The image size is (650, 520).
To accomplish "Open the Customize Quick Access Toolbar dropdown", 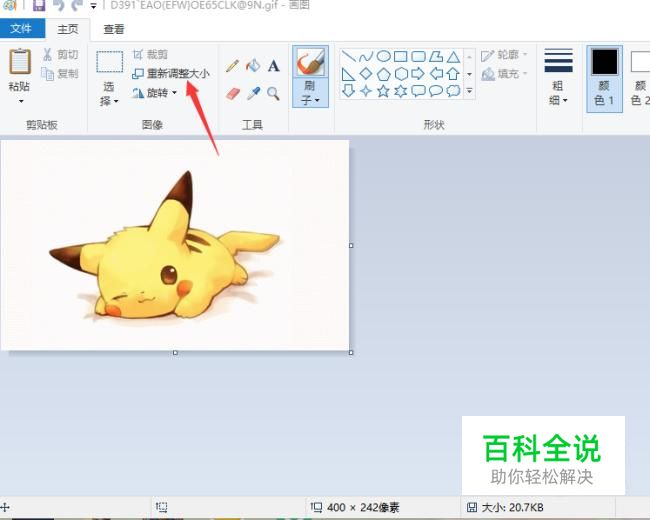I will pyautogui.click(x=94, y=6).
